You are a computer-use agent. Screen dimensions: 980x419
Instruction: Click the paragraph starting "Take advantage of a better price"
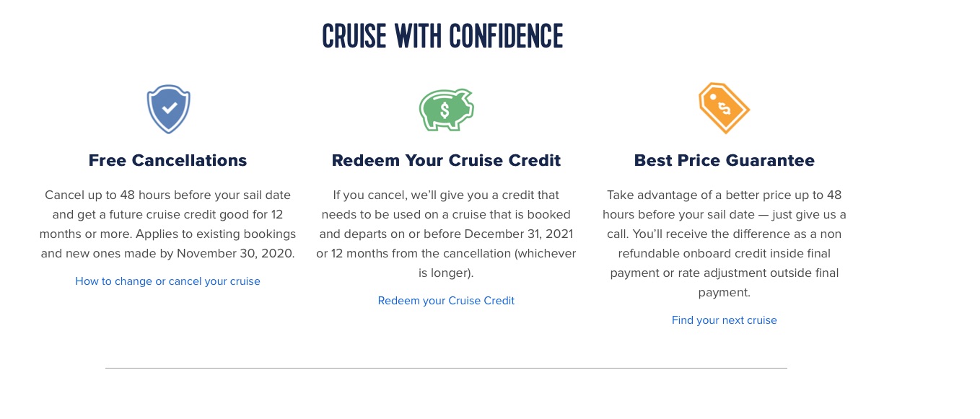724,244
